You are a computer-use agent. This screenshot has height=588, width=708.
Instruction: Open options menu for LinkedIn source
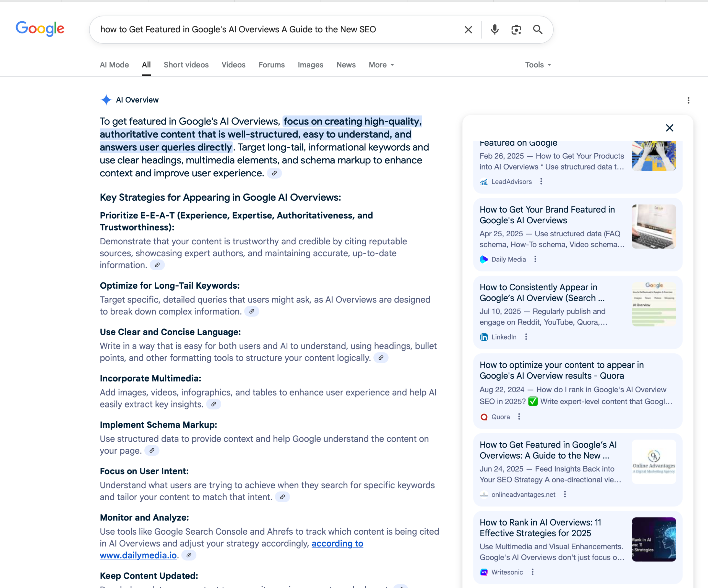point(526,337)
